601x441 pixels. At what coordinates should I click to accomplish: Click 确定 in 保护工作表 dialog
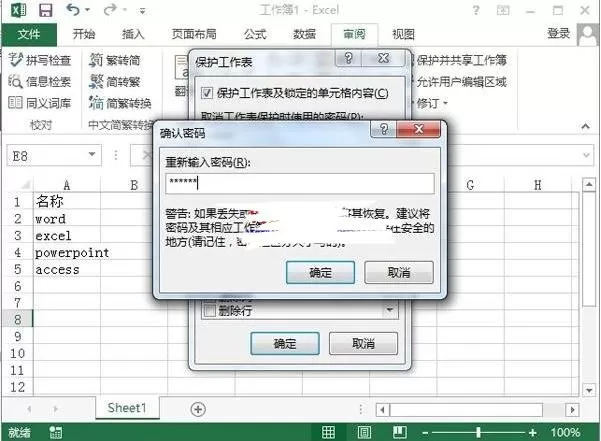click(285, 343)
